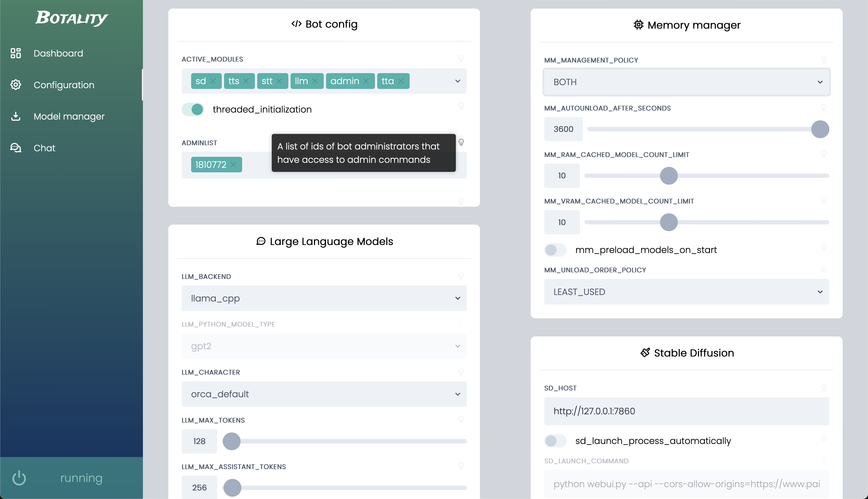Click the MM_AUTOUNLOAD_AFTER_SECONDS slider handle
The image size is (868, 499).
point(820,129)
